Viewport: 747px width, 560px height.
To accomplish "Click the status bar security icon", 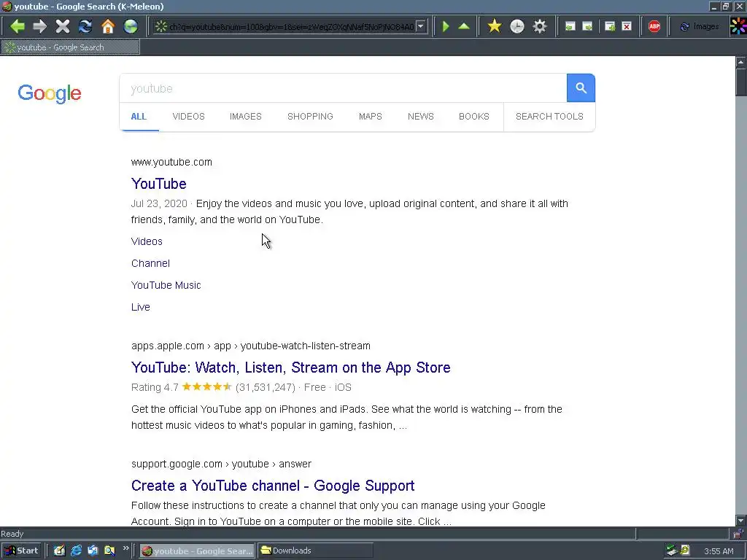I will click(x=738, y=534).
